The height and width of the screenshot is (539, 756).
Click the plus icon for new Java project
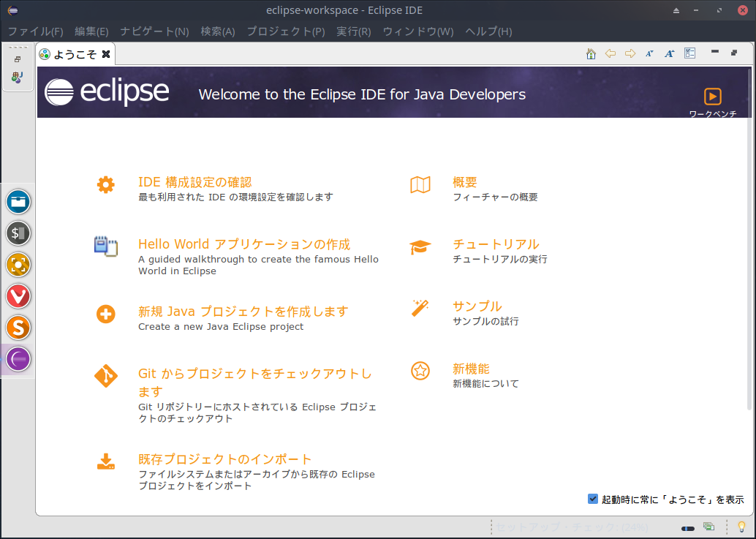point(105,314)
